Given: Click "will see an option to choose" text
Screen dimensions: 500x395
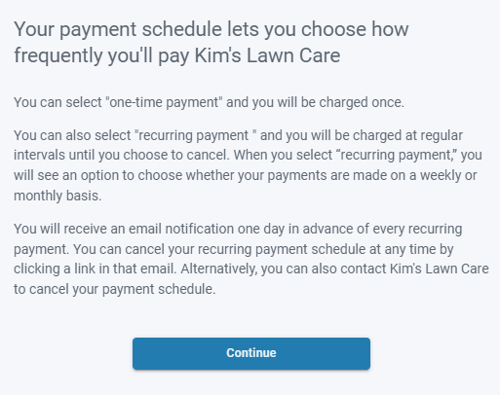Looking at the screenshot, I should pyautogui.click(x=98, y=175).
